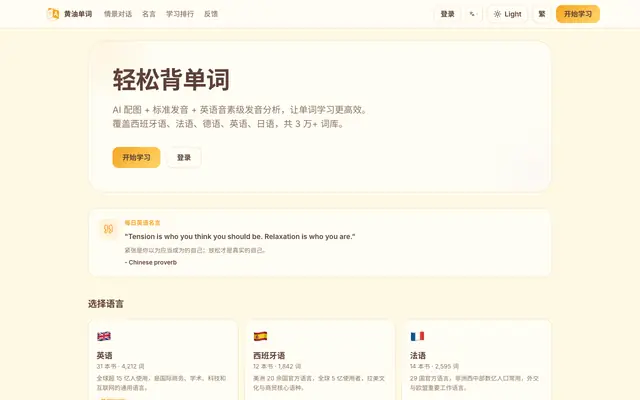Click 登录 button in the hero card
Viewport: 640px width, 400px height.
[184, 157]
